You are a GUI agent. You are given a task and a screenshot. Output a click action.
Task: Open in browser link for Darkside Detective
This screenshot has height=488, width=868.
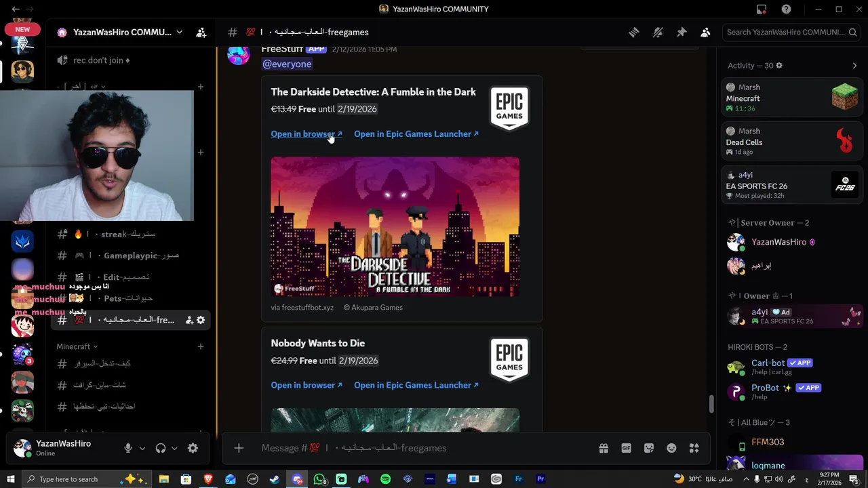click(x=307, y=134)
